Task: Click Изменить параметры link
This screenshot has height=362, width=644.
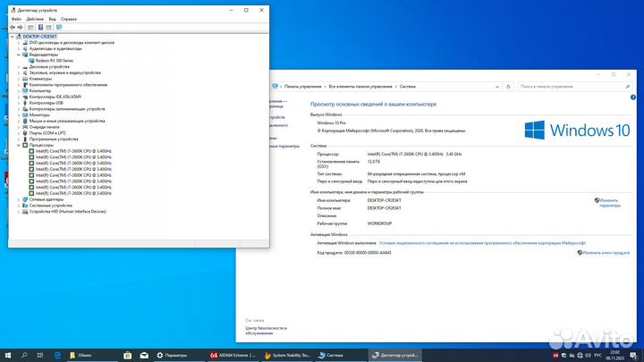Action: coord(610,203)
